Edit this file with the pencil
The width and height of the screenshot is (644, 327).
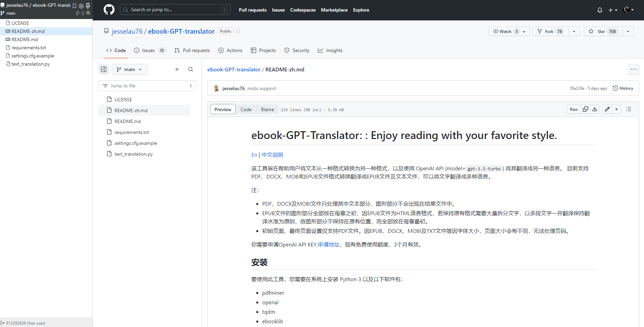coord(607,109)
